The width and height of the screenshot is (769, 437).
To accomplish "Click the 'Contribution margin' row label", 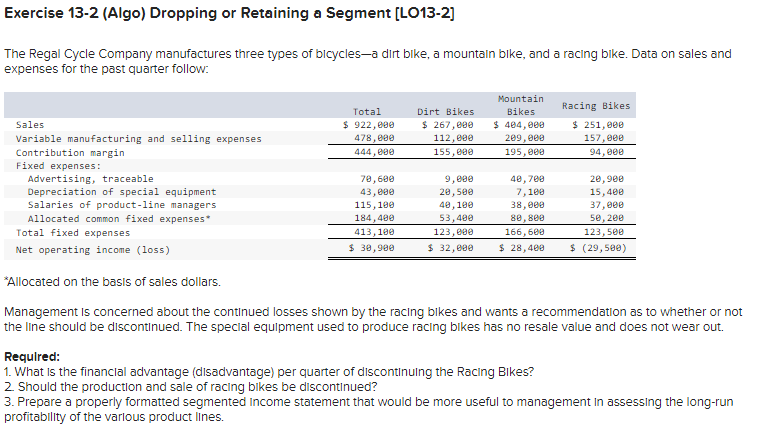I will click(70, 153).
